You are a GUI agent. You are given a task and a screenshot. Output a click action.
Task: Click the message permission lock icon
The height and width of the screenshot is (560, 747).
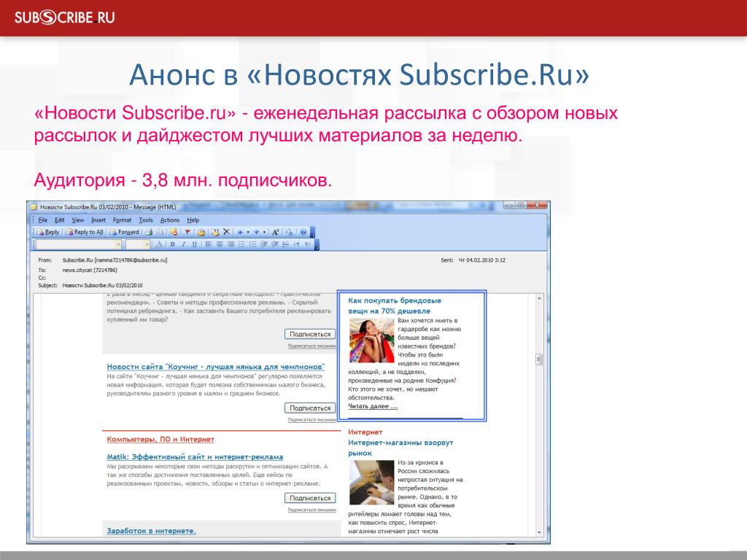point(201,232)
